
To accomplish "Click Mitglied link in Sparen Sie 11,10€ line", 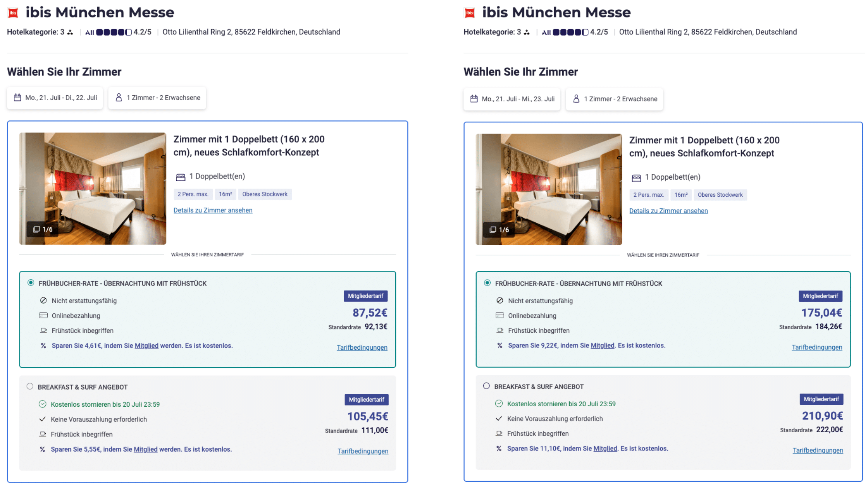I will (x=605, y=448).
